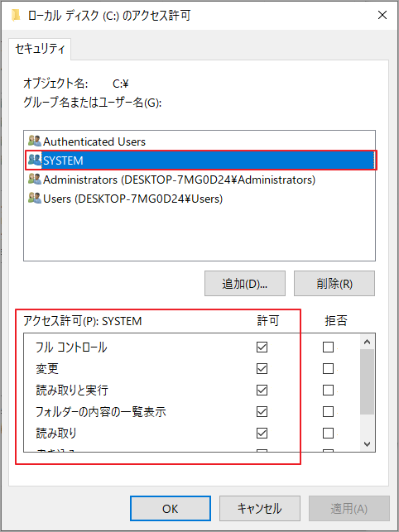Click the Administrators group icon
Viewport: 399px width, 532px height.
click(x=35, y=180)
